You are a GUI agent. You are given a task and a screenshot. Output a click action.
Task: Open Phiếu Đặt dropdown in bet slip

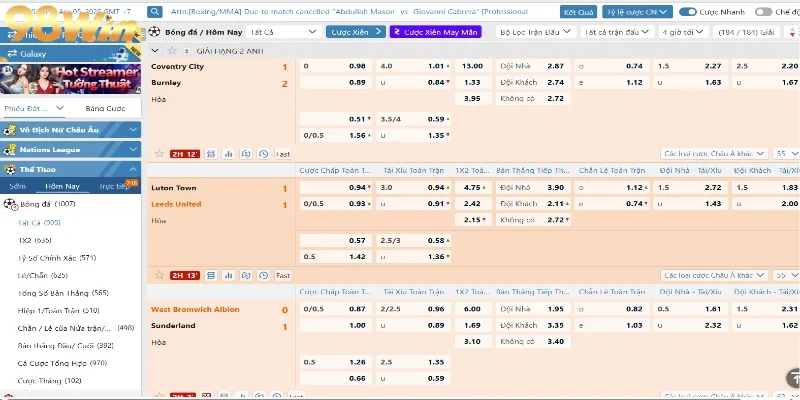(x=34, y=108)
